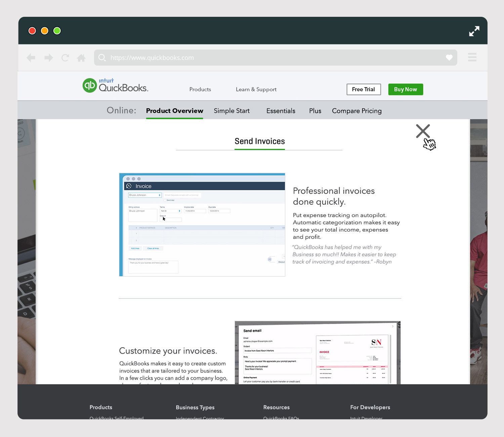Click the green Buy Now button
Image resolution: width=504 pixels, height=437 pixels.
406,89
